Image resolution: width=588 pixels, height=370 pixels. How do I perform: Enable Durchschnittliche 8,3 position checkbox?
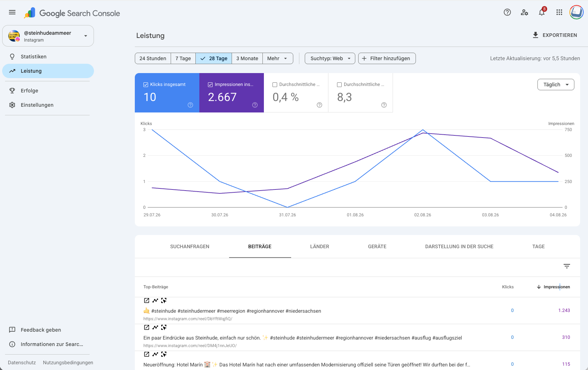340,85
